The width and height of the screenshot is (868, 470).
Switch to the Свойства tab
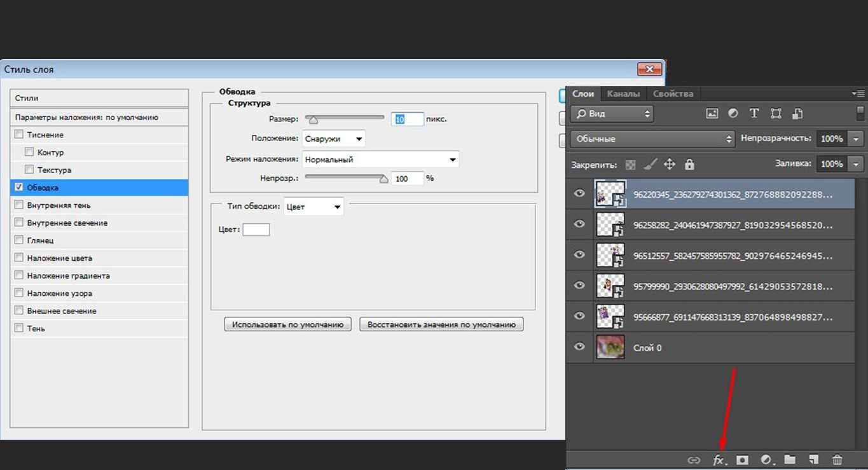(673, 93)
